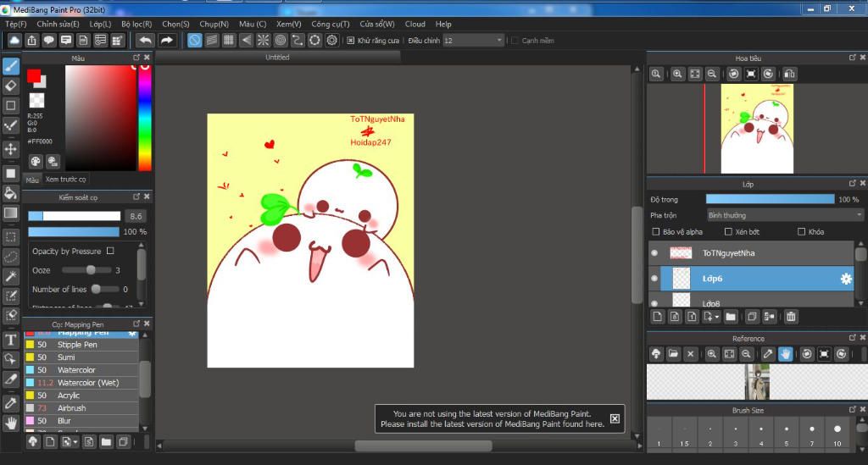The height and width of the screenshot is (465, 868).
Task: Check the Khóa lock option
Action: tap(801, 232)
